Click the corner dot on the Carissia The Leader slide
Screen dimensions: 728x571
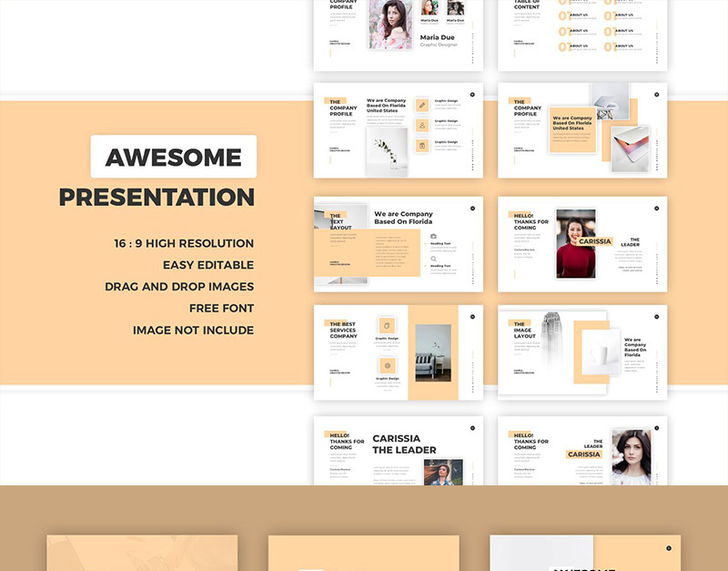coord(472,428)
